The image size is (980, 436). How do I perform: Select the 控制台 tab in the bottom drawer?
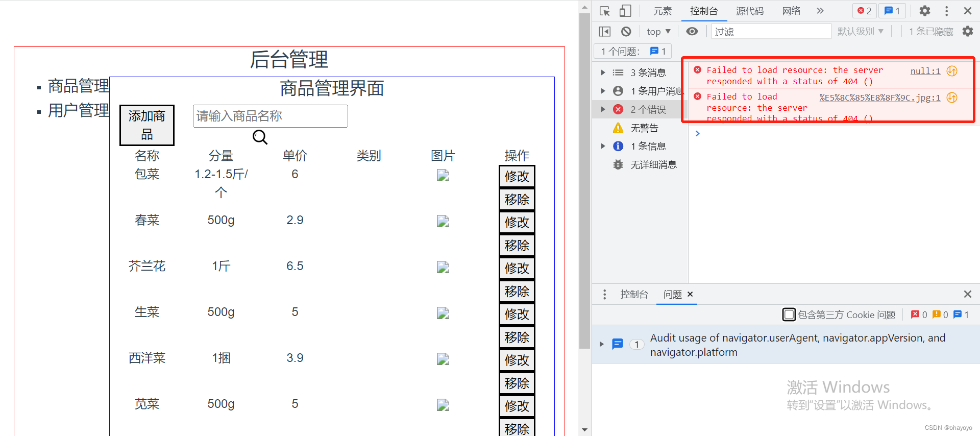click(x=634, y=295)
